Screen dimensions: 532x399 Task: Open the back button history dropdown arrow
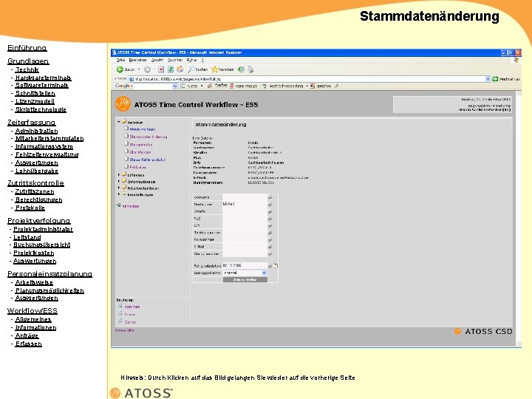(x=139, y=69)
